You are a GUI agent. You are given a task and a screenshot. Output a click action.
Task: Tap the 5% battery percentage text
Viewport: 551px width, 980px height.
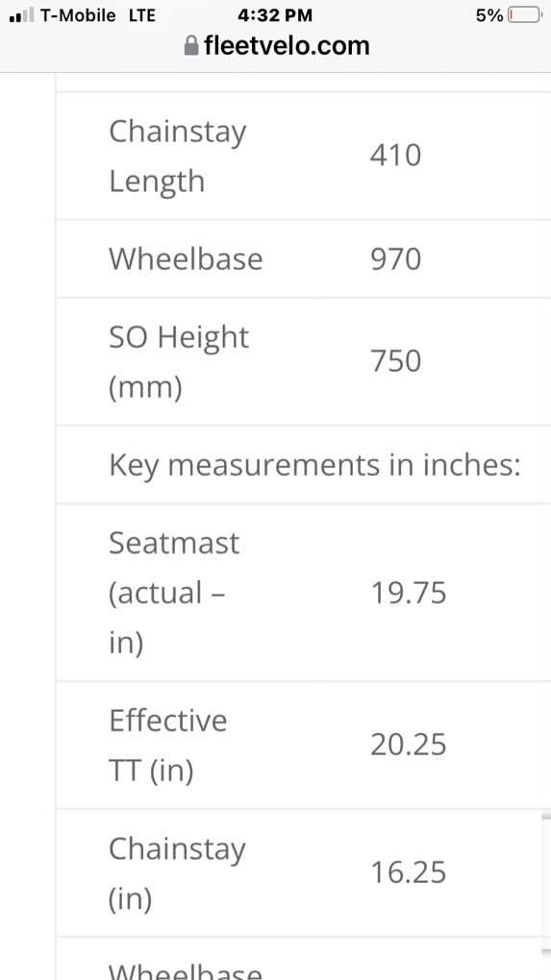[x=489, y=15]
